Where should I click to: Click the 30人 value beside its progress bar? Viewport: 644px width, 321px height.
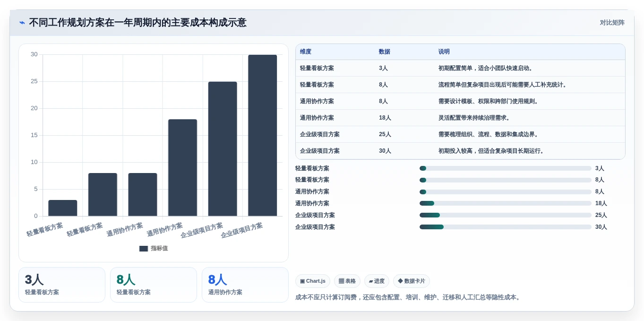tap(601, 227)
